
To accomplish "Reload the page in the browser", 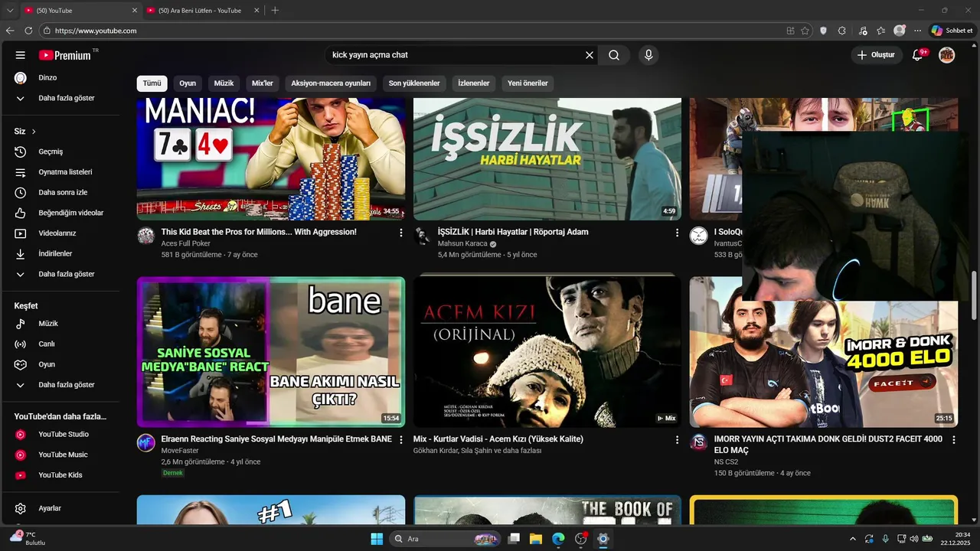I will [28, 31].
